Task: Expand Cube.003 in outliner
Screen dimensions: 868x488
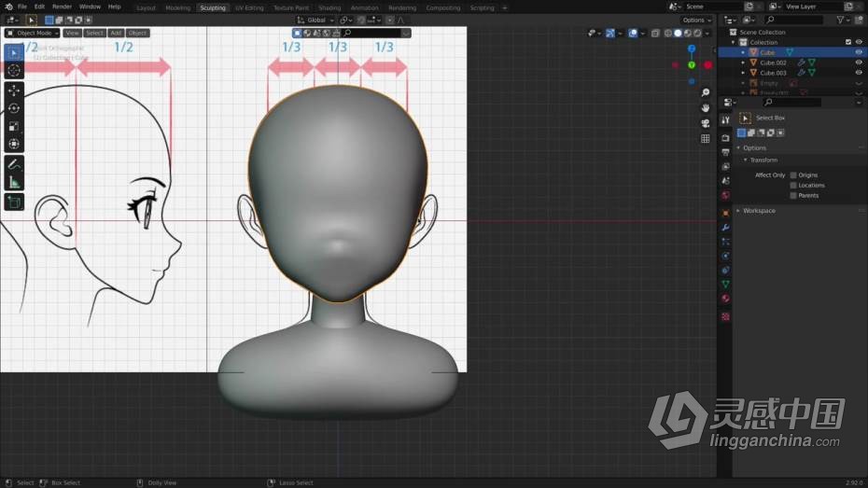Action: (x=743, y=73)
